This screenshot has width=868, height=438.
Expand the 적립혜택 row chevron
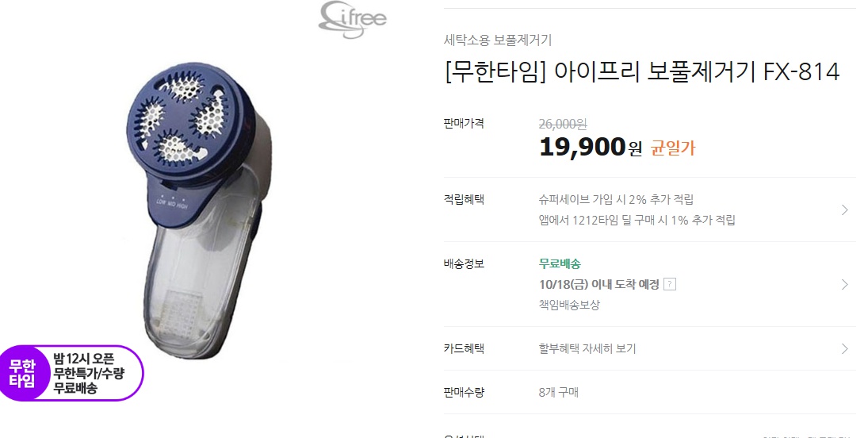point(844,209)
